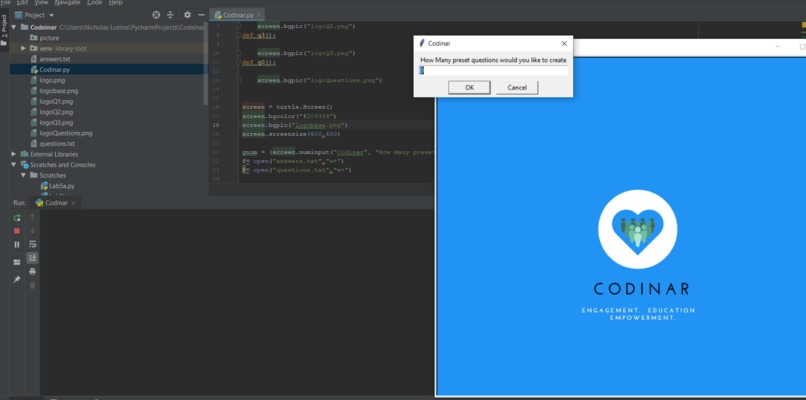
Task: Click the Project panel scrollbar
Action: [x=206, y=65]
